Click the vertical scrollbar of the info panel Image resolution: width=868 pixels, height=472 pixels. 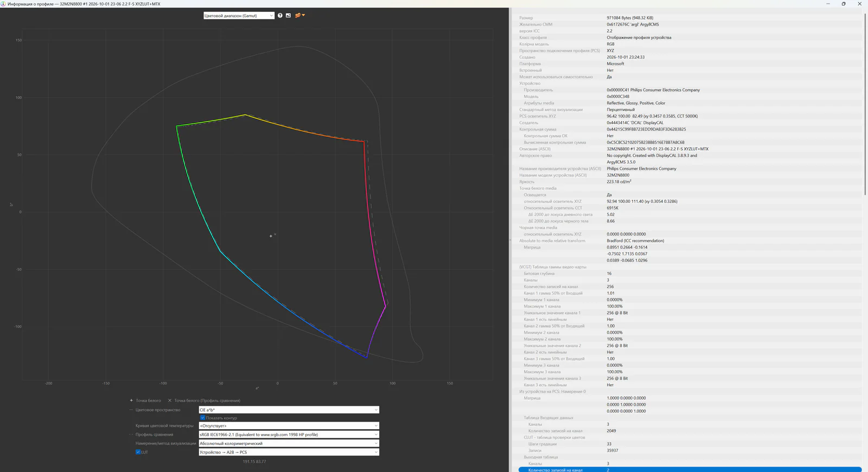point(865,103)
